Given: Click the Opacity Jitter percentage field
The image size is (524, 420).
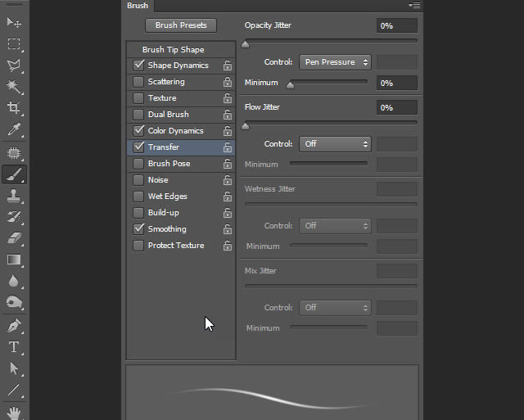Looking at the screenshot, I should [x=397, y=26].
